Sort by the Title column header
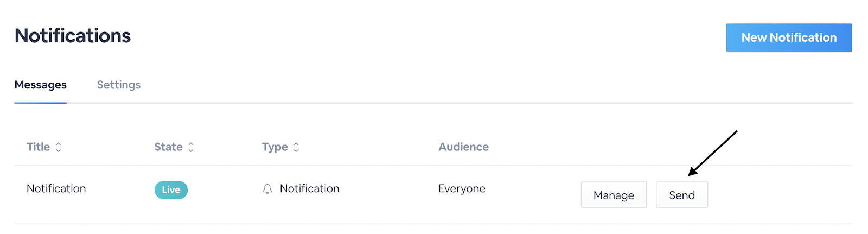This screenshot has width=868, height=234. tap(39, 147)
